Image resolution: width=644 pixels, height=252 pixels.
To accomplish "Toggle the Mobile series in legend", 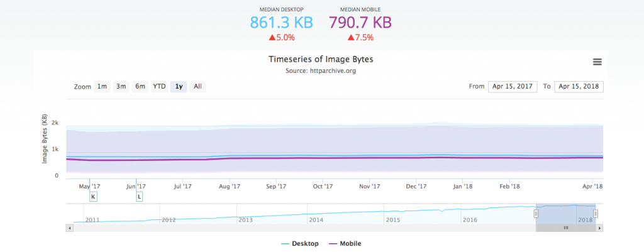I will click(x=345, y=243).
